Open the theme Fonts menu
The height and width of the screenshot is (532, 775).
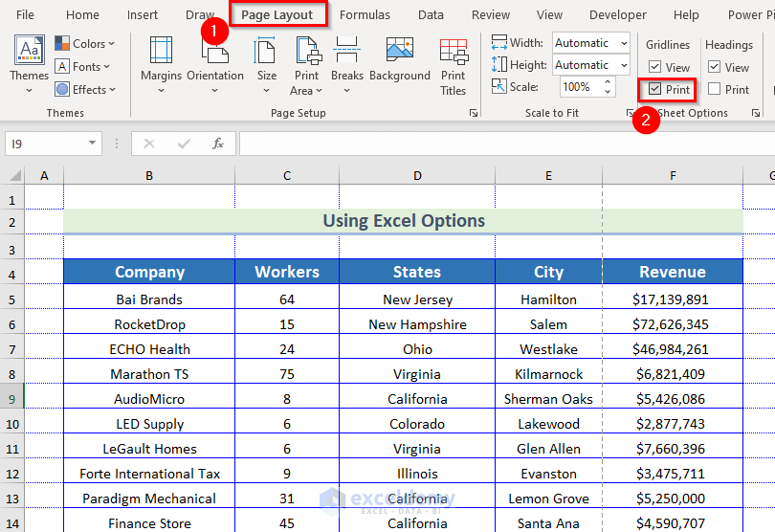84,66
